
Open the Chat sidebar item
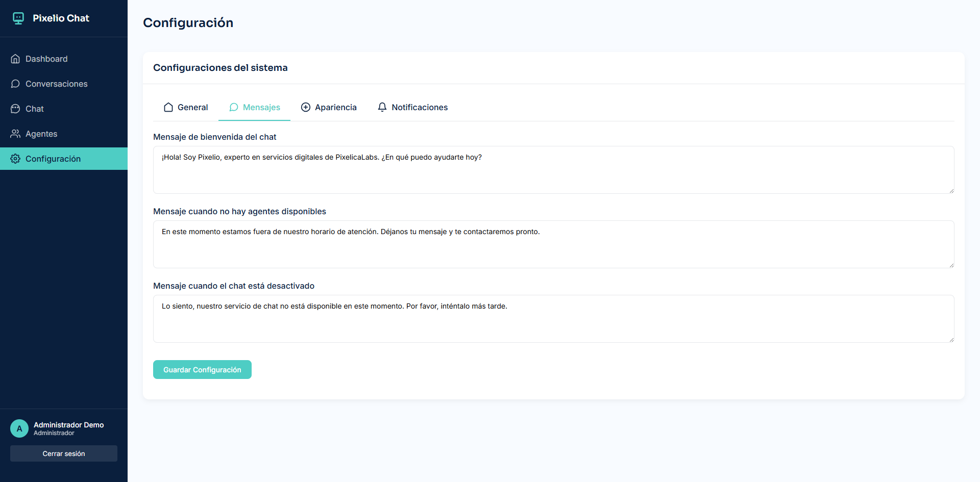pyautogui.click(x=64, y=109)
